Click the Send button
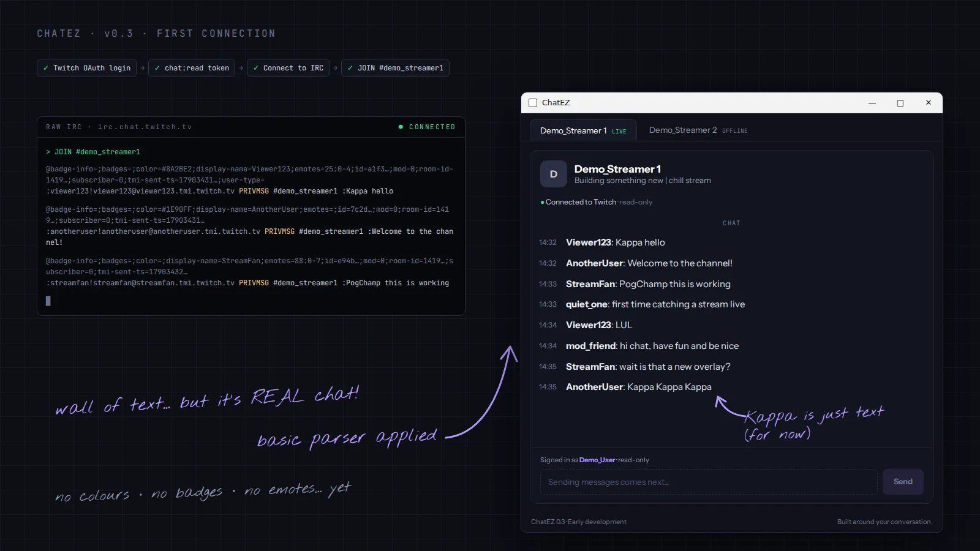 pos(903,482)
